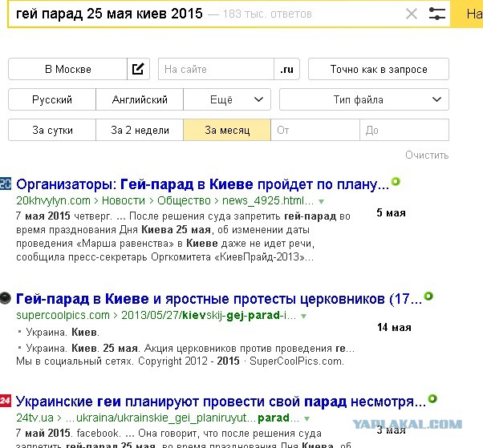Click green circle after 'Организаторы' result title
The width and height of the screenshot is (483, 448).
click(396, 182)
